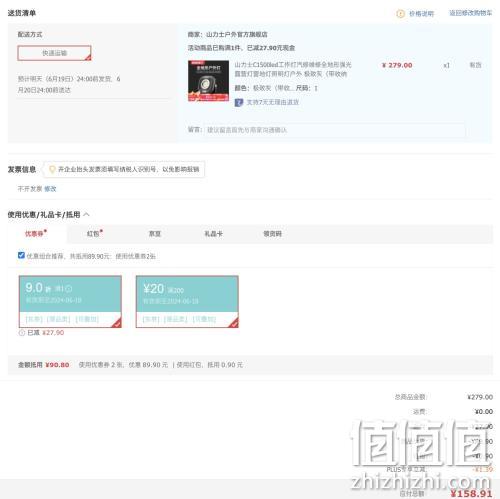The width and height of the screenshot is (500, 499).
Task: Open the 领货码 tab
Action: click(x=272, y=234)
